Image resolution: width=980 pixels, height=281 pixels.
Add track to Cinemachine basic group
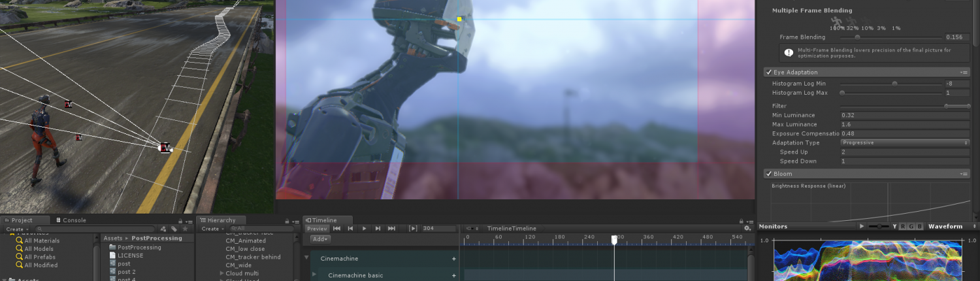point(454,275)
